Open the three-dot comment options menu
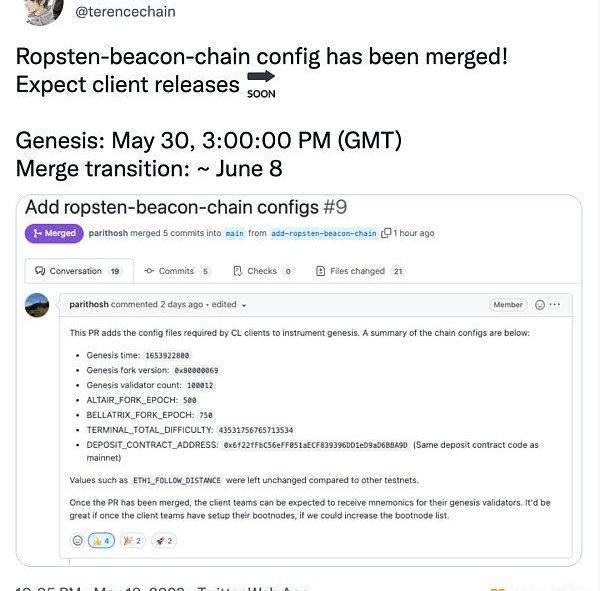 [554, 304]
